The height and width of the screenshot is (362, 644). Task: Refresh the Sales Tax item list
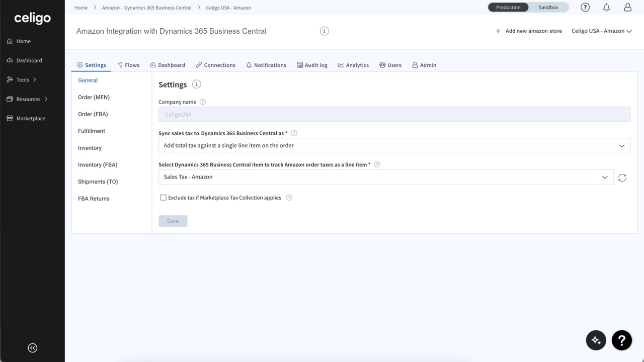622,177
